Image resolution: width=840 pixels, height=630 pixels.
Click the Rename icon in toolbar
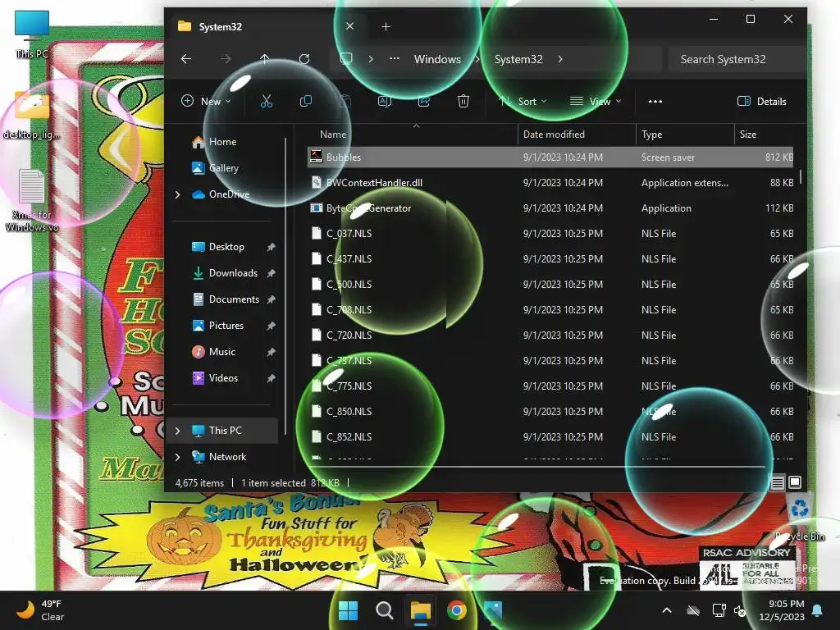(385, 101)
